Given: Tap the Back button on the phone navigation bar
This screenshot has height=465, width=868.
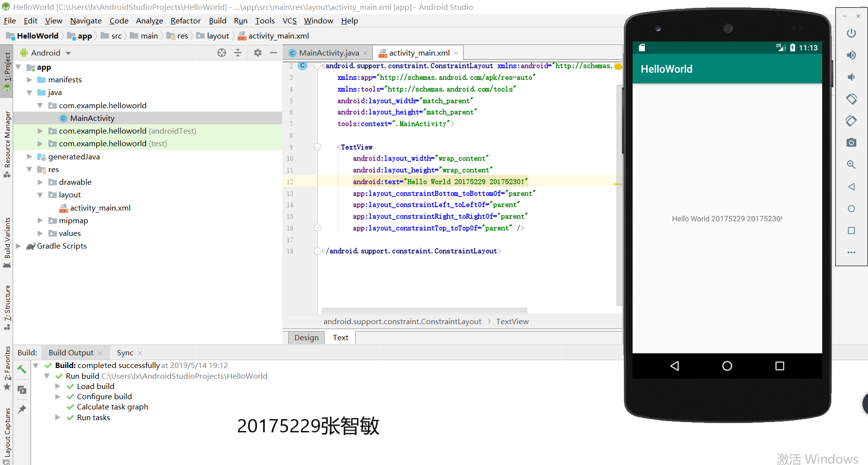Looking at the screenshot, I should 675,366.
